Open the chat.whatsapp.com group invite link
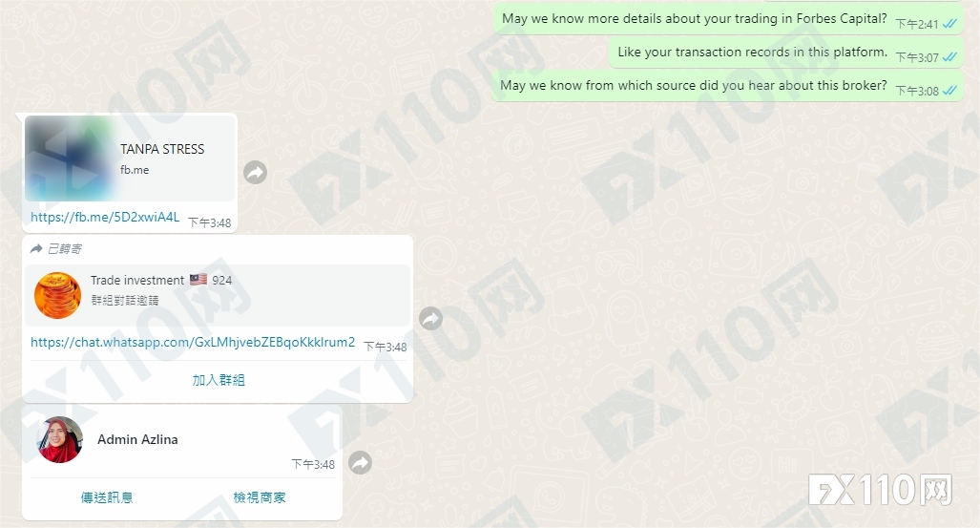Image resolution: width=980 pixels, height=528 pixels. point(193,342)
